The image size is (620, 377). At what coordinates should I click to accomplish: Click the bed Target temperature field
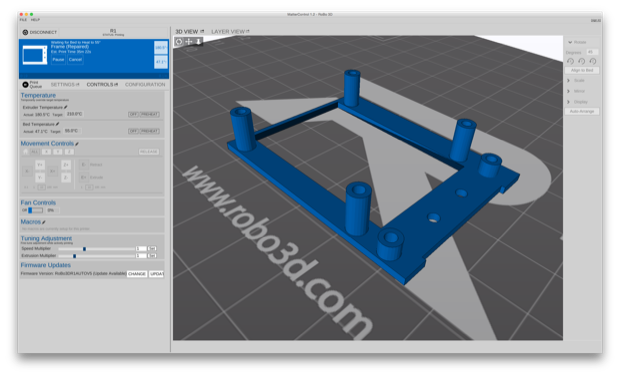coord(72,131)
